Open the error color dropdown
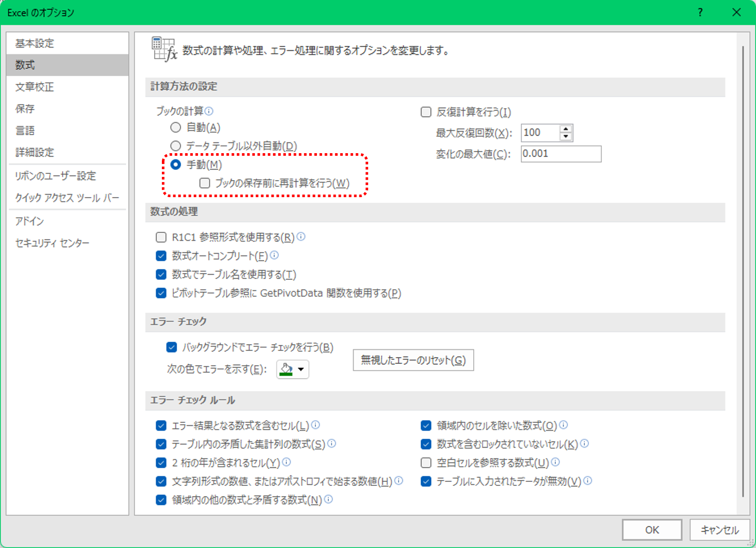The image size is (756, 548). [x=300, y=369]
